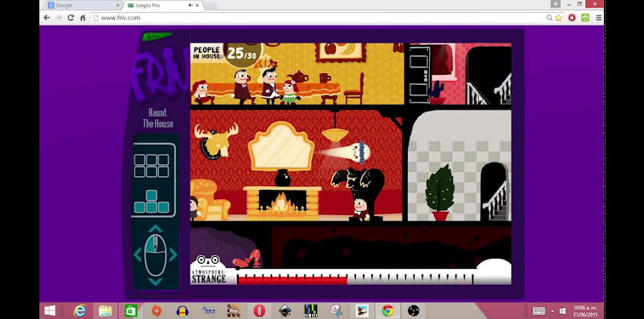Click the mouse icon in the controls panel
The image size is (644, 319).
tap(155, 255)
